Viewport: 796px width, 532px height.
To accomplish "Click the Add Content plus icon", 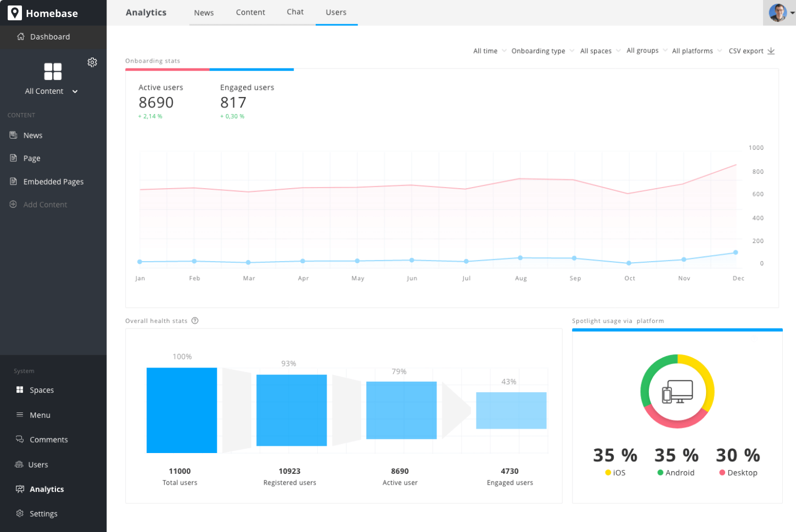I will tap(13, 204).
